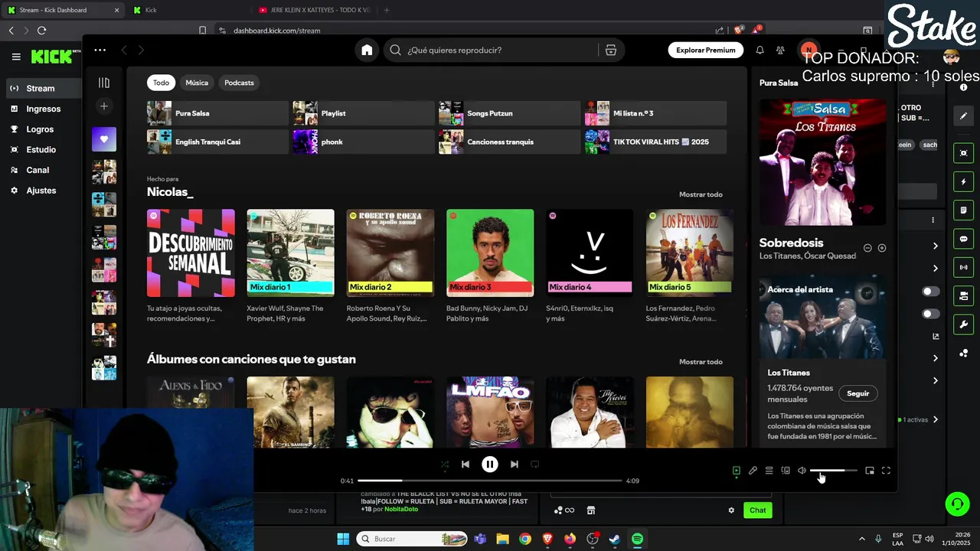This screenshot has height=551, width=980.
Task: Open Estudio in Kick sidebar
Action: [x=42, y=149]
